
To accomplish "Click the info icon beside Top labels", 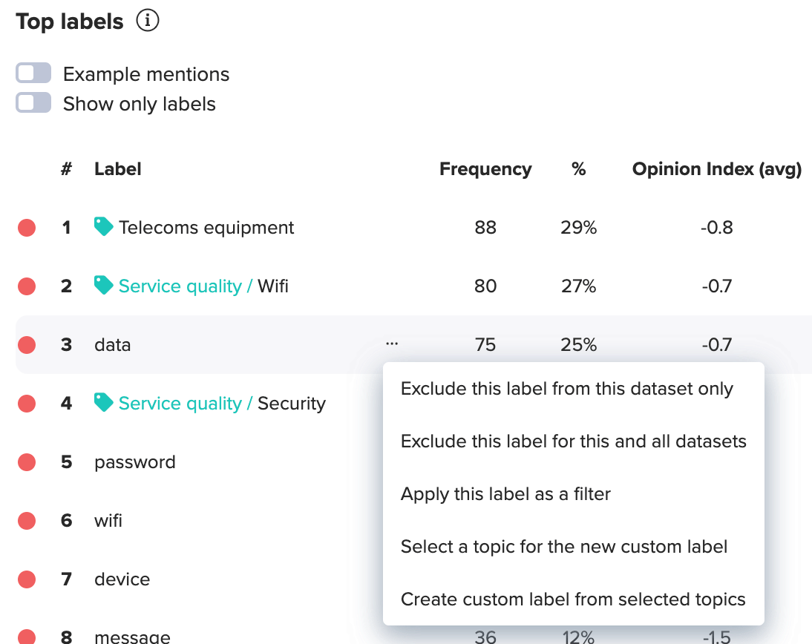I will tap(148, 22).
